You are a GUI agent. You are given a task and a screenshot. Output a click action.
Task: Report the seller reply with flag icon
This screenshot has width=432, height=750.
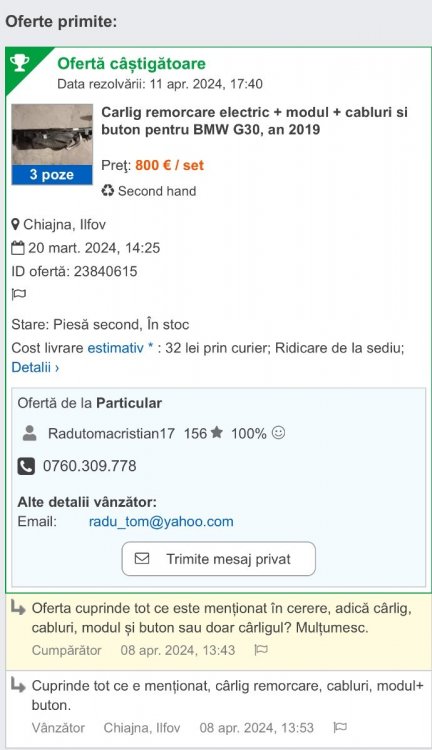pyautogui.click(x=340, y=728)
